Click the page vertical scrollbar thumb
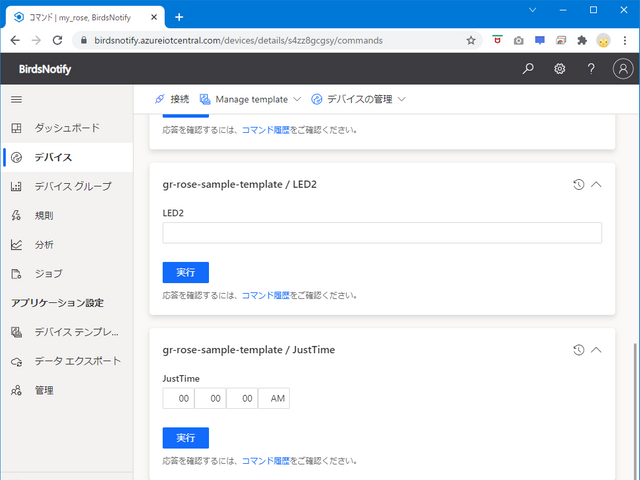This screenshot has width=640, height=480. pyautogui.click(x=635, y=411)
